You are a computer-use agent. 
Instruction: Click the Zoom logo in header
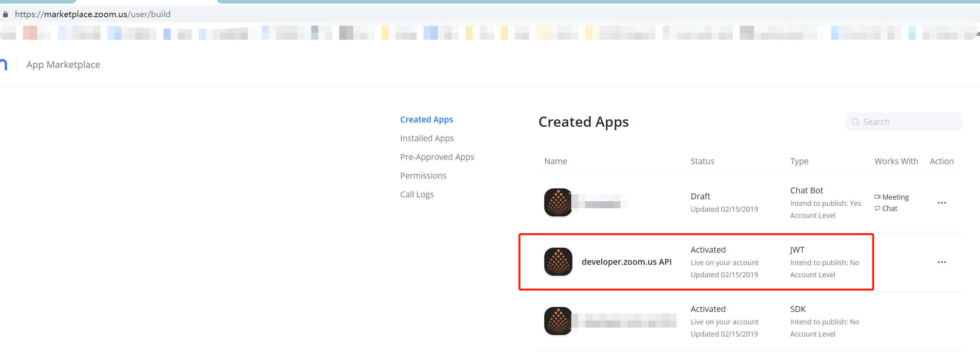(x=4, y=64)
